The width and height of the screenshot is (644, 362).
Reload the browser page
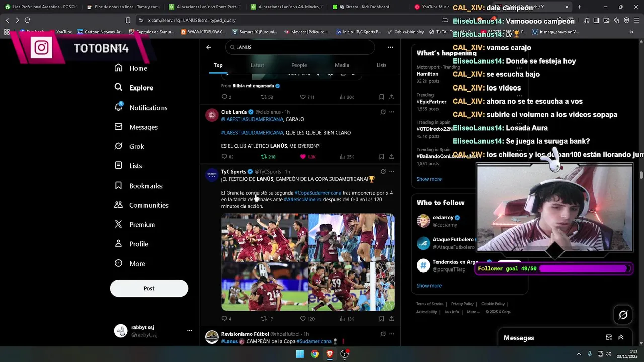27,20
